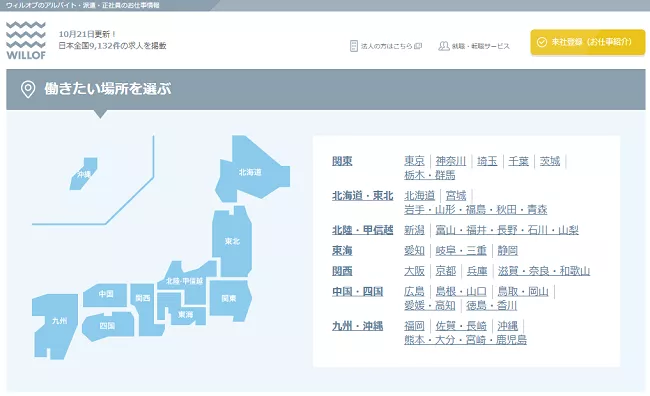Image resolution: width=650 pixels, height=396 pixels.
Task: Select the 四国 island on the map
Action: pos(108,327)
